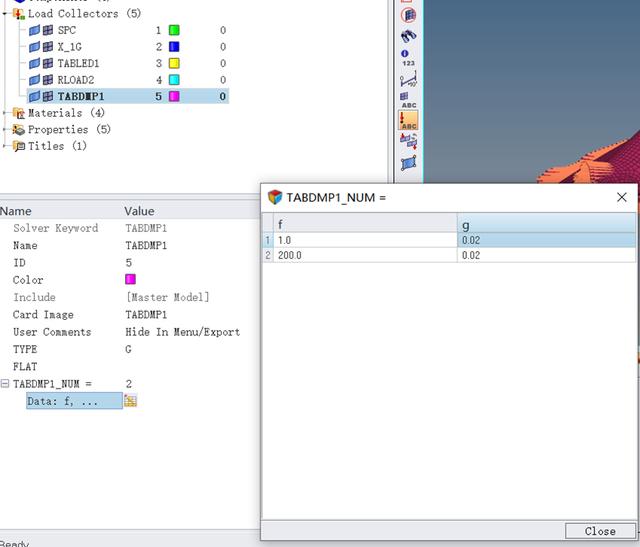Screen dimensions: 640x547
Task: Select table cell with value 200.0
Action: tap(365, 255)
